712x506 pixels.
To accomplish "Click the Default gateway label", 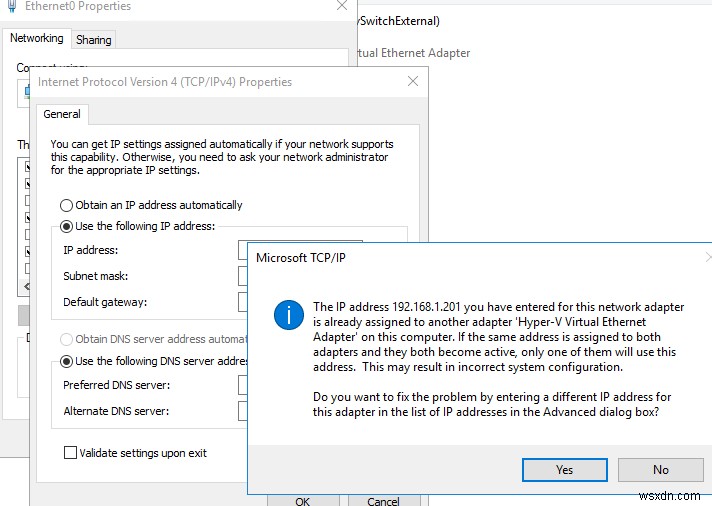I will pyautogui.click(x=105, y=303).
